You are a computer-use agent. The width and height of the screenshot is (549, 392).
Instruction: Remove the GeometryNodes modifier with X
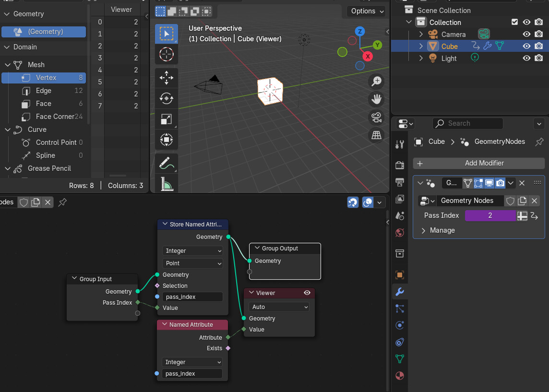pyautogui.click(x=522, y=183)
